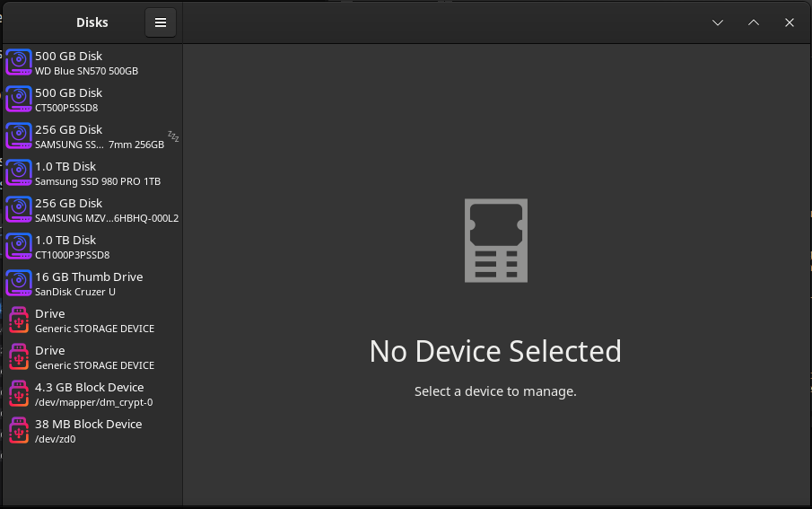Screen dimensions: 812x509
Task: Click the SanDisk Cruzer U drive icon
Action: point(19,283)
